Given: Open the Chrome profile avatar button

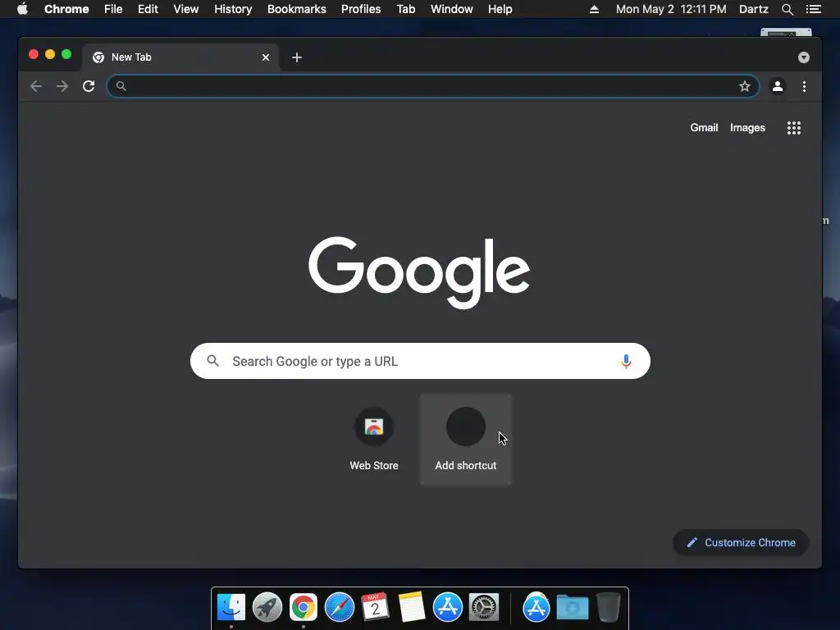Looking at the screenshot, I should (x=778, y=86).
